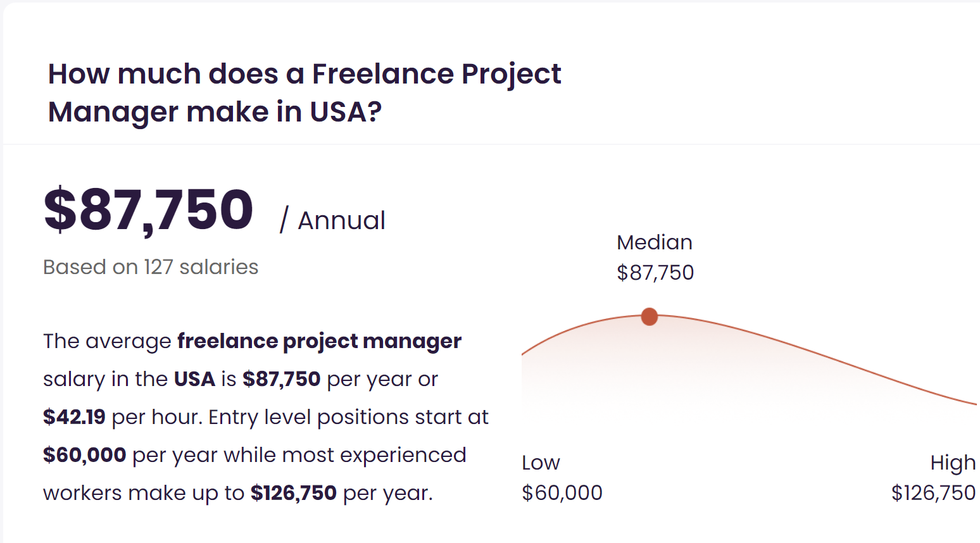Click the bold $42.19 hourly rate

pos(74,417)
